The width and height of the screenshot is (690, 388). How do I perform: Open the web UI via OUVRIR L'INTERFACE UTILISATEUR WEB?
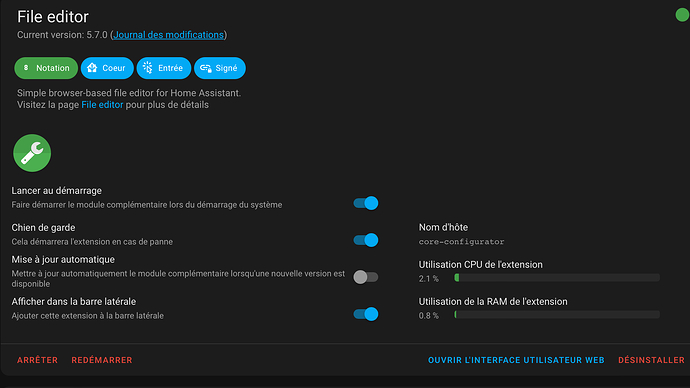tap(516, 360)
